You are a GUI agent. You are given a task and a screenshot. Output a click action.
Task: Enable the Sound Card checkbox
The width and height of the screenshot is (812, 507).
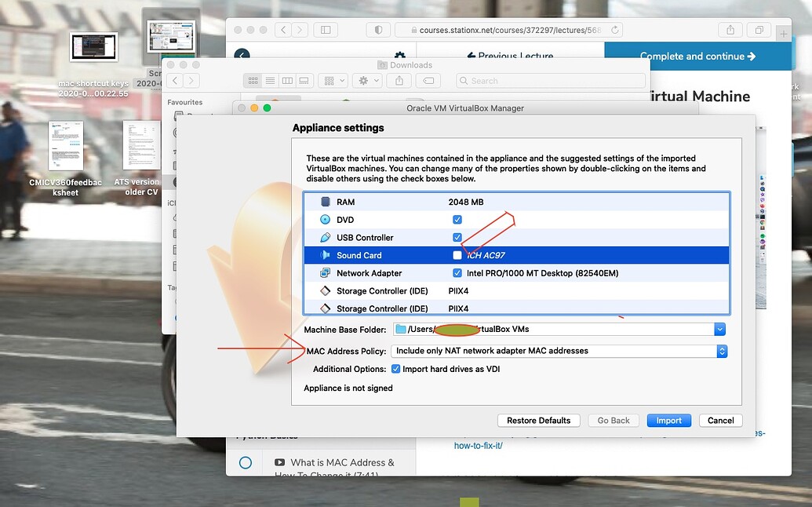(457, 255)
